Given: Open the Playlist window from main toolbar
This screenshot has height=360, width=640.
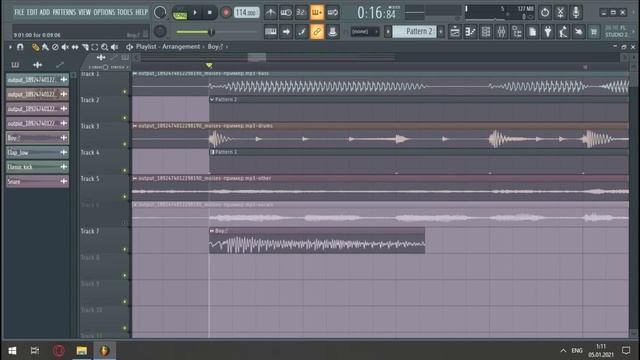Looking at the screenshot, I should [454, 32].
